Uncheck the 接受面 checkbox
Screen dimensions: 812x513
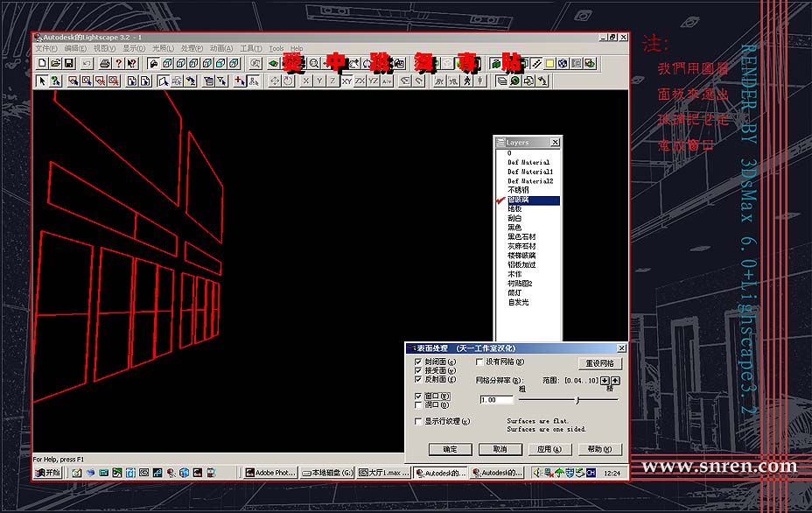pos(418,370)
